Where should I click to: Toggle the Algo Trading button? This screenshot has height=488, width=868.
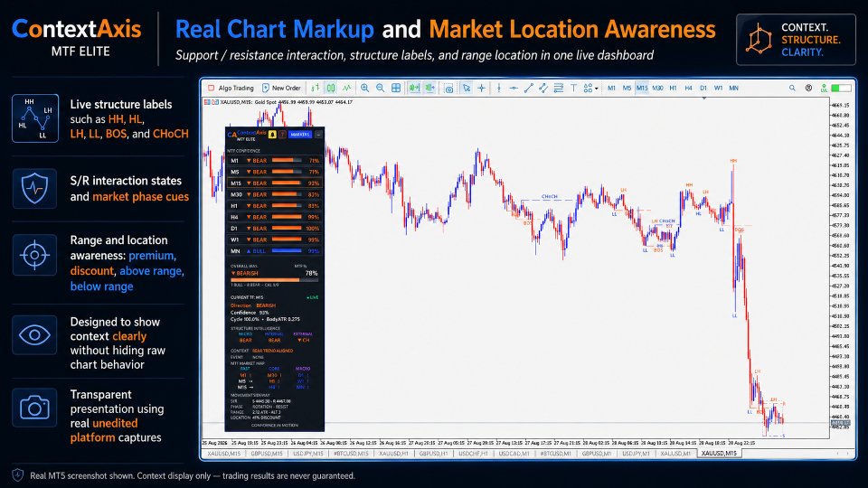231,88
